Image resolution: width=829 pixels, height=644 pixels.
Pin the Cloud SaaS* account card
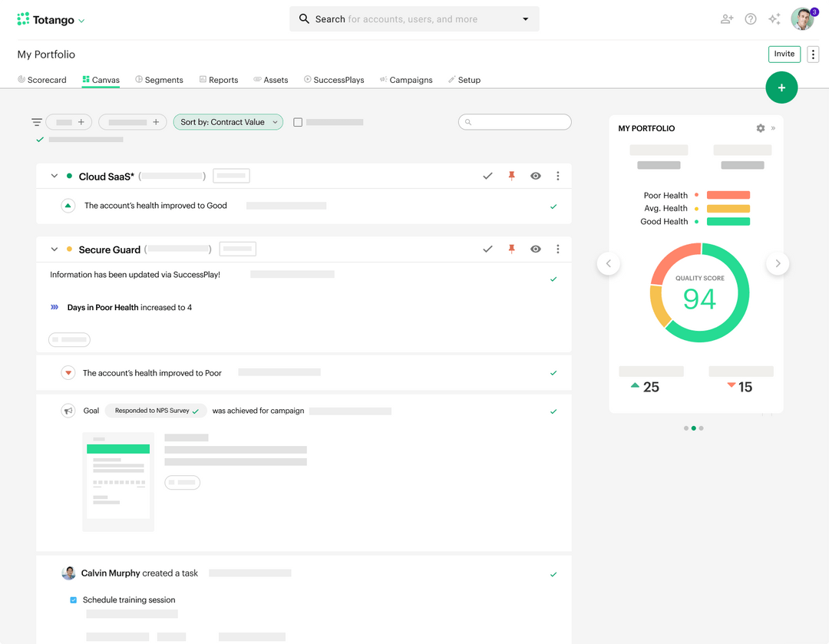(511, 175)
